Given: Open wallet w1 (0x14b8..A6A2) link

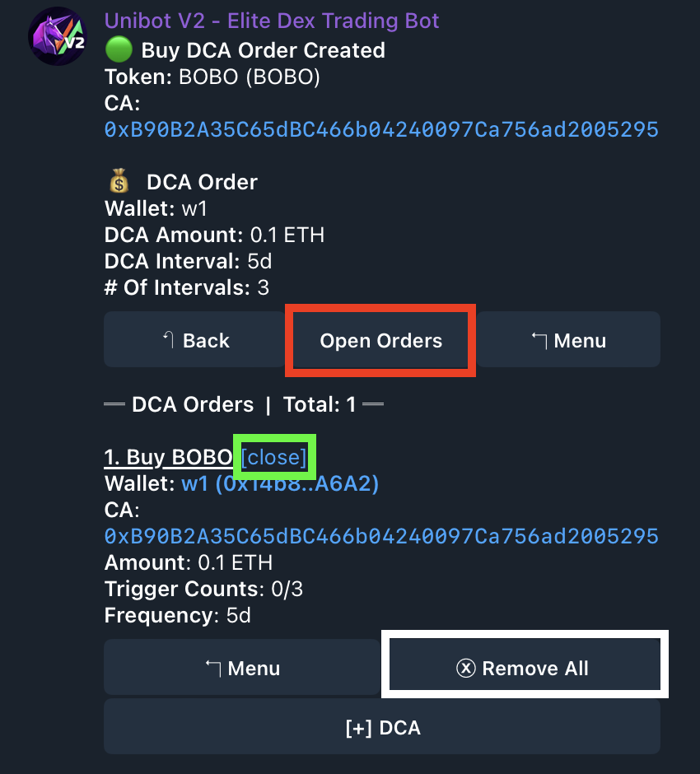Looking at the screenshot, I should [280, 484].
